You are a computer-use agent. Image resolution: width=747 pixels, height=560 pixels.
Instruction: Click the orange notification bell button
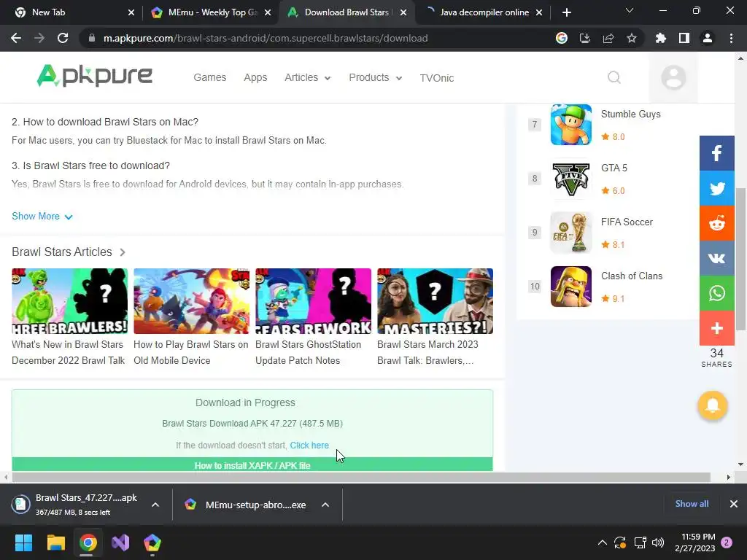pos(713,405)
